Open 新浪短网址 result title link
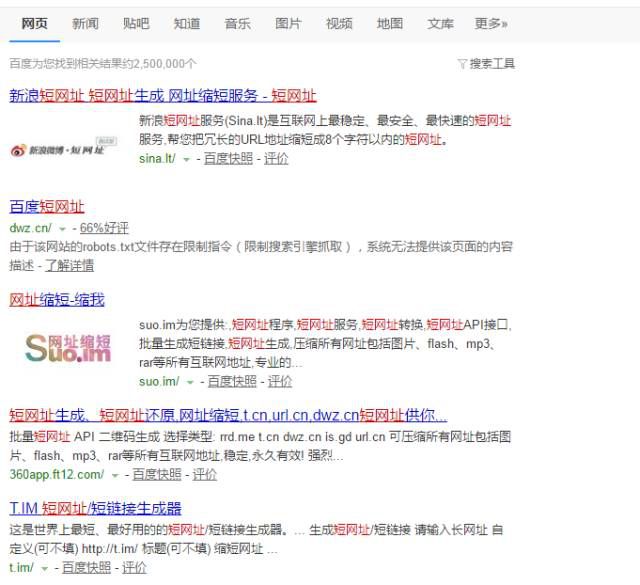The width and height of the screenshot is (640, 585). pos(163,96)
